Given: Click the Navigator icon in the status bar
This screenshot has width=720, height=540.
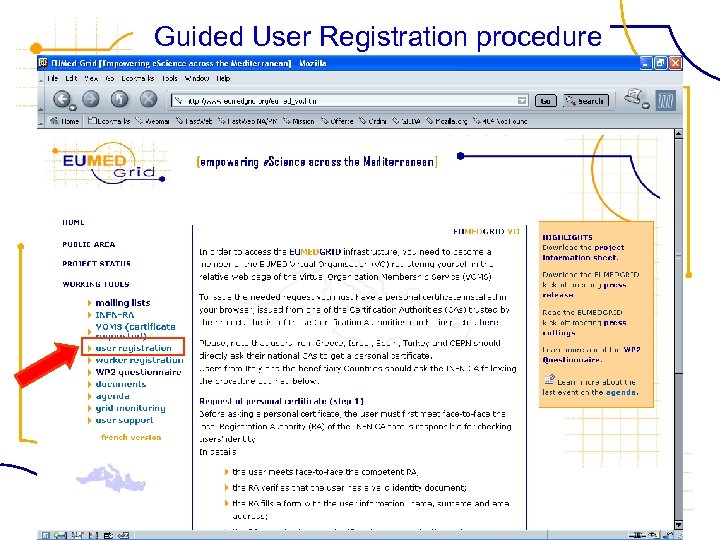Looking at the screenshot, I should 45,535.
